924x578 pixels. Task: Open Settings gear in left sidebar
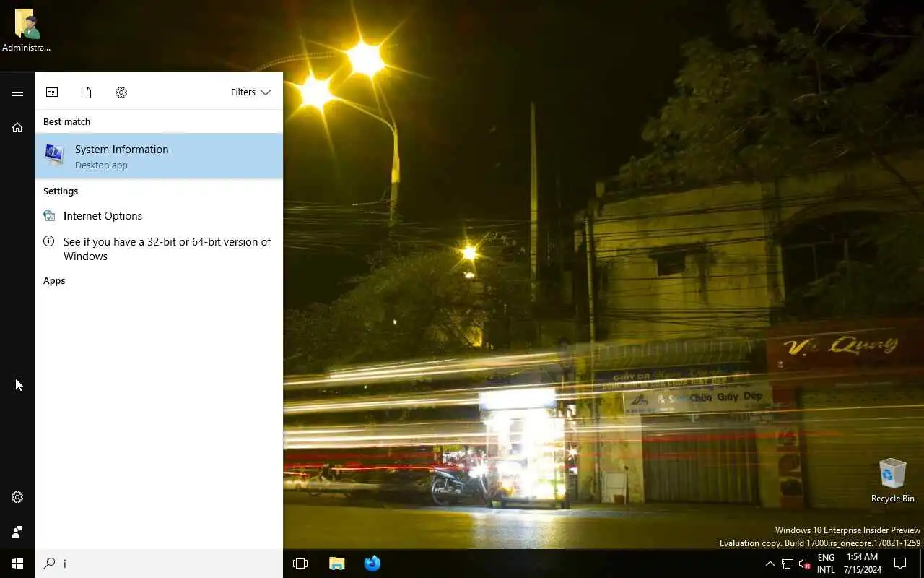(x=17, y=497)
